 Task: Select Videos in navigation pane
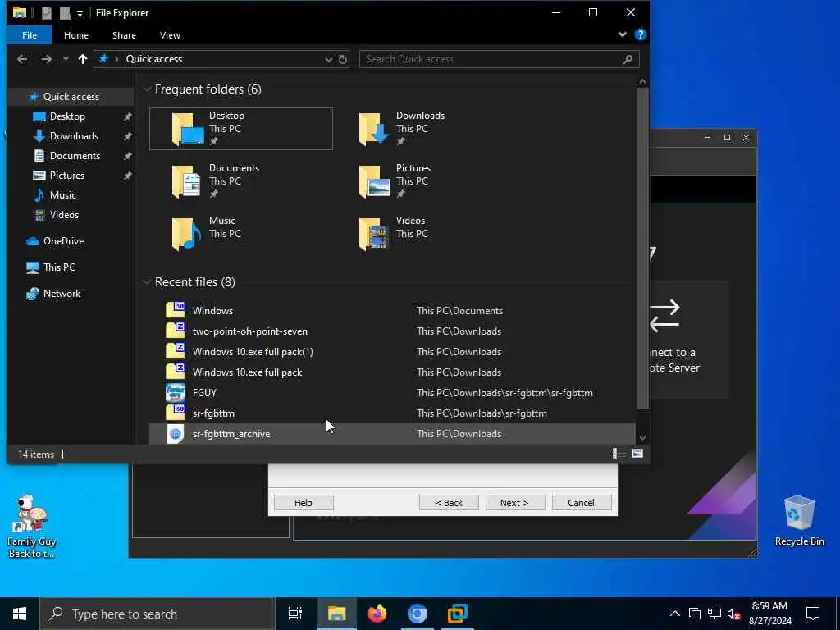[x=64, y=215]
